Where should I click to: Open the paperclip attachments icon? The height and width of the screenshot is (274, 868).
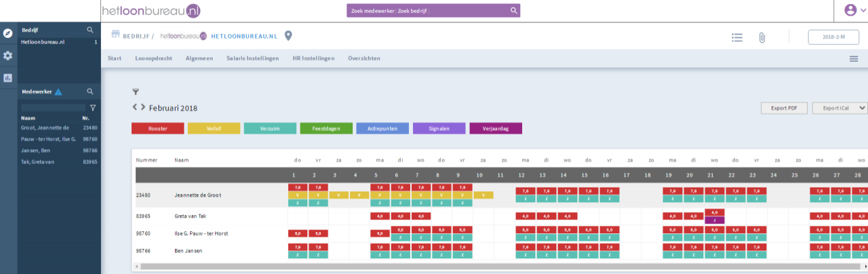762,37
